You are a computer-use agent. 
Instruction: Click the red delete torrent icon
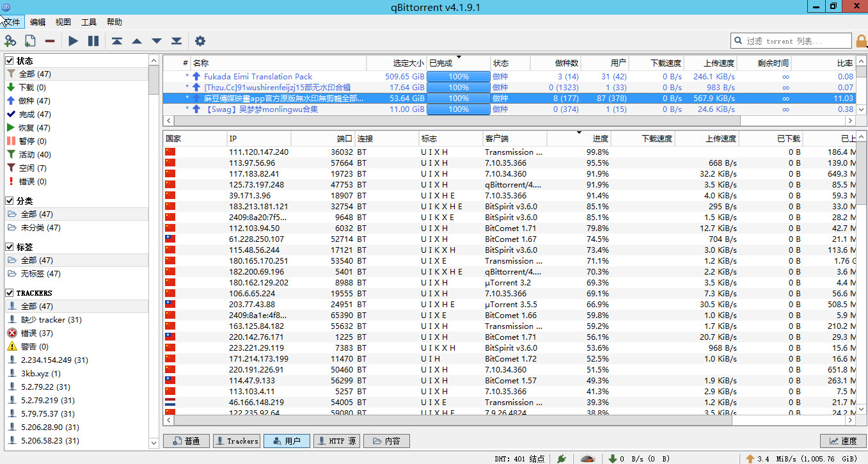[50, 41]
